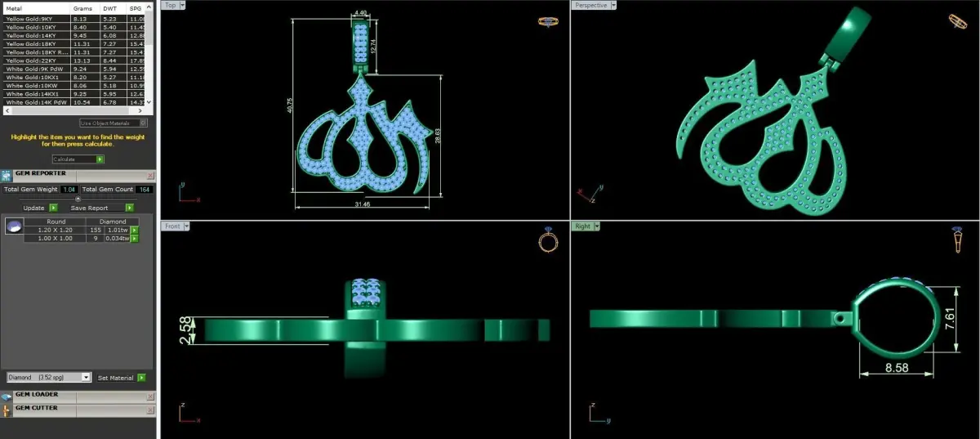This screenshot has width=980, height=439.
Task: Click the Right viewport label
Action: [582, 226]
